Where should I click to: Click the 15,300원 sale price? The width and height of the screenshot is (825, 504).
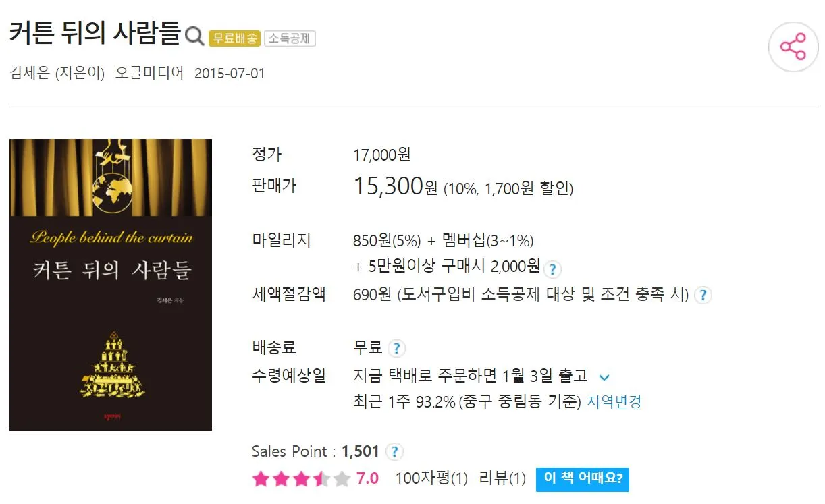pyautogui.click(x=396, y=187)
